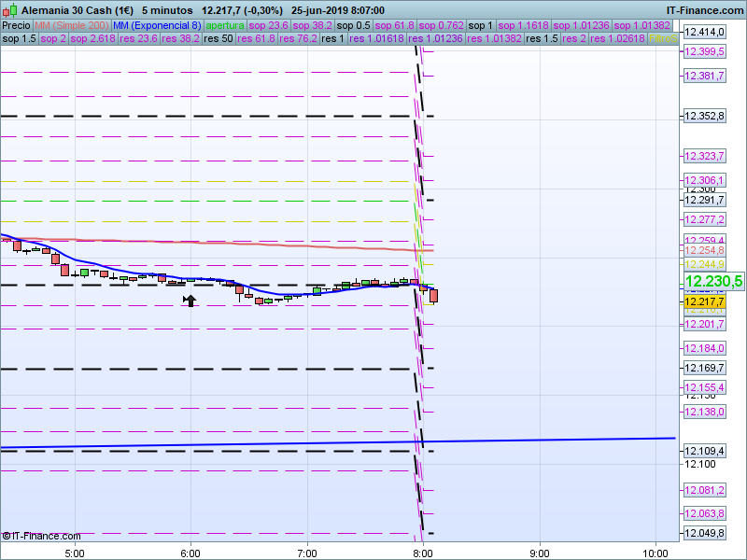Screen dimensions: 747x560
Task: Click the last red candlestick after 8:00
Action: 433,296
